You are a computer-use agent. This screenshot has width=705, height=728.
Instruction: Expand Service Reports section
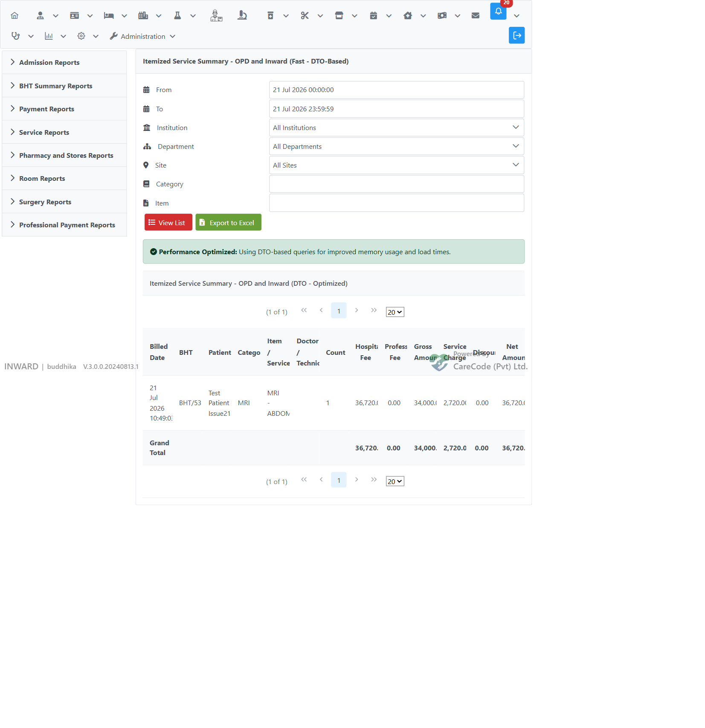pyautogui.click(x=64, y=132)
